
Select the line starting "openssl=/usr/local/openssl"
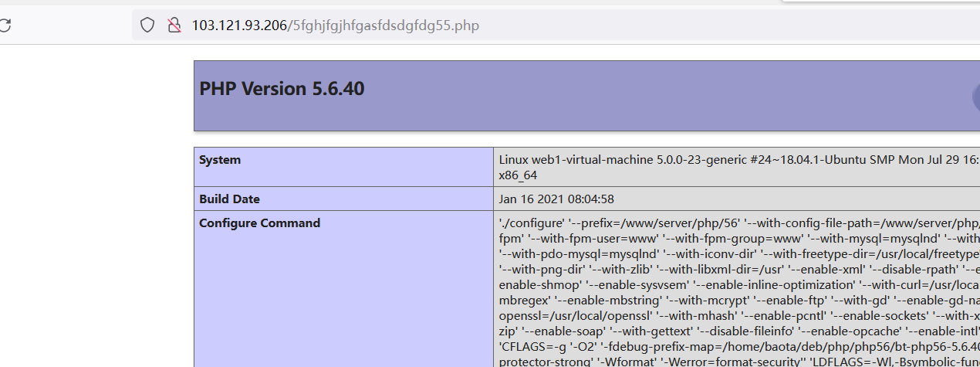pos(739,315)
